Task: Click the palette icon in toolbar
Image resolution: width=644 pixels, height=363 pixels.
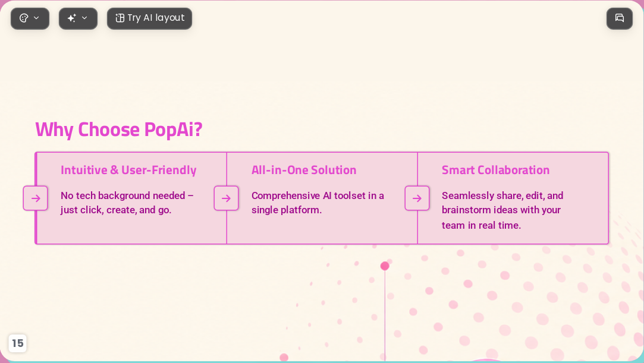Action: click(x=24, y=18)
